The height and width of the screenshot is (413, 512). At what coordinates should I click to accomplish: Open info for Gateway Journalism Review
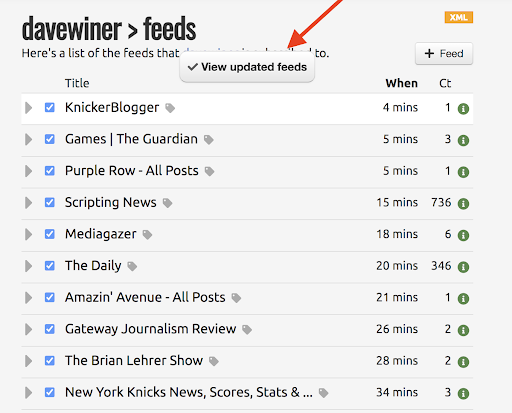point(463,330)
